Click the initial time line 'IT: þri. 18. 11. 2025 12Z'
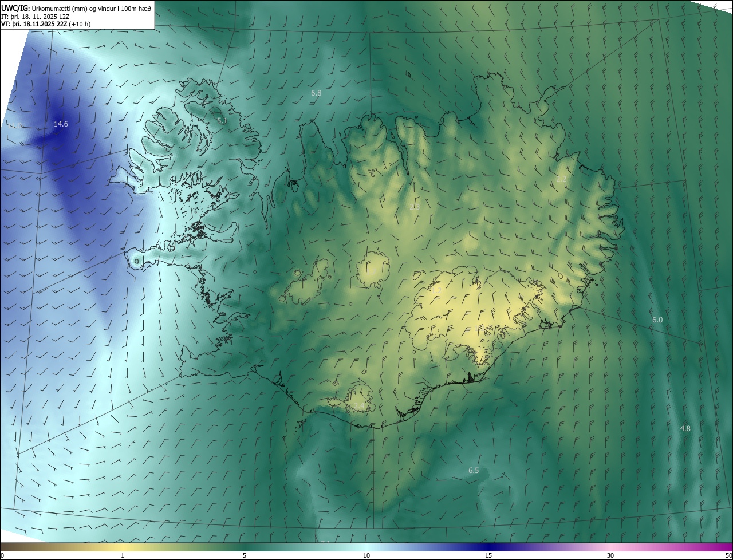The height and width of the screenshot is (560, 733). pyautogui.click(x=36, y=16)
